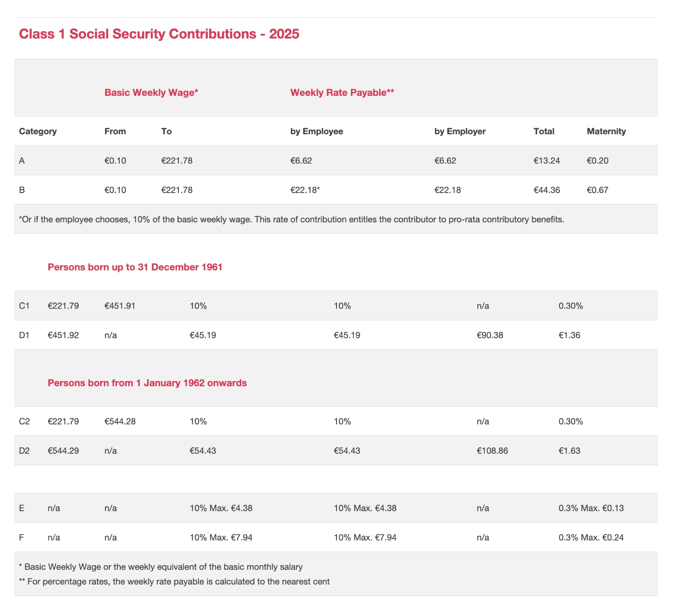
Task: Click the D1 total value €90.38
Action: [x=490, y=336]
